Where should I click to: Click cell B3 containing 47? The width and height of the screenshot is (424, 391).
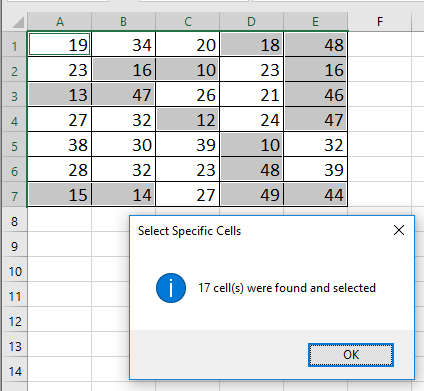coord(124,95)
